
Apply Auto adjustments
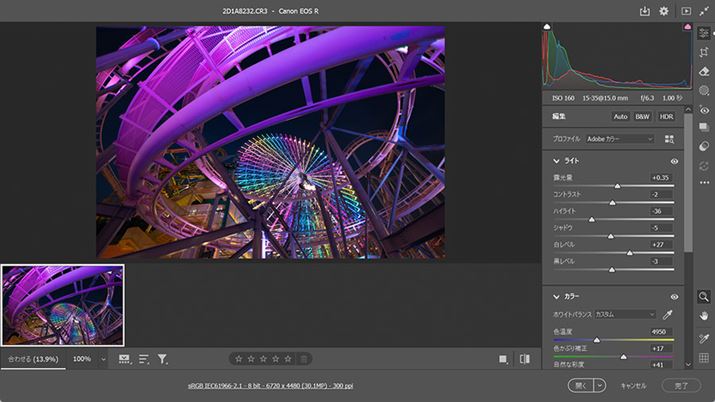click(620, 117)
